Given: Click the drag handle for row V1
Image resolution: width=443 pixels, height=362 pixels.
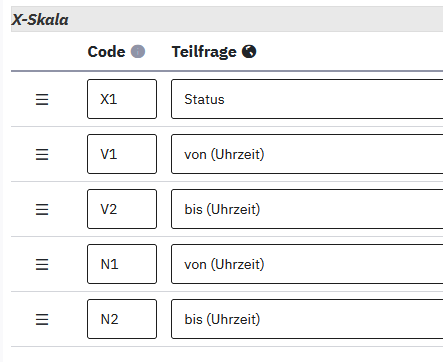Looking at the screenshot, I should point(42,154).
